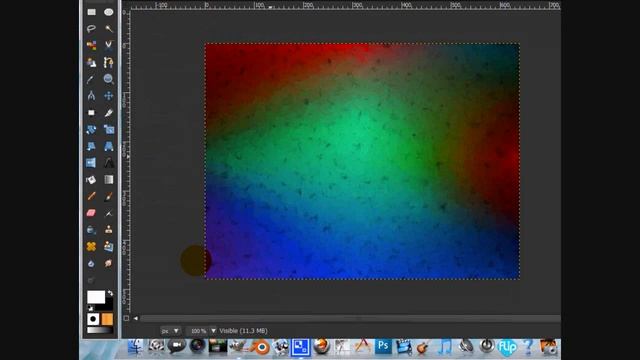Select the Fuzzy Select wand tool
This screenshot has height=360, width=640.
(109, 29)
